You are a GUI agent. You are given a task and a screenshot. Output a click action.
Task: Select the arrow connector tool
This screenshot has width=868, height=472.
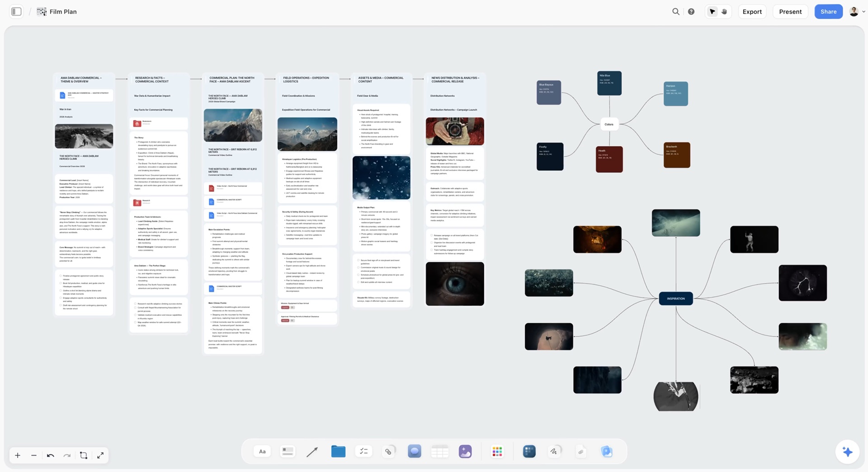(312, 452)
